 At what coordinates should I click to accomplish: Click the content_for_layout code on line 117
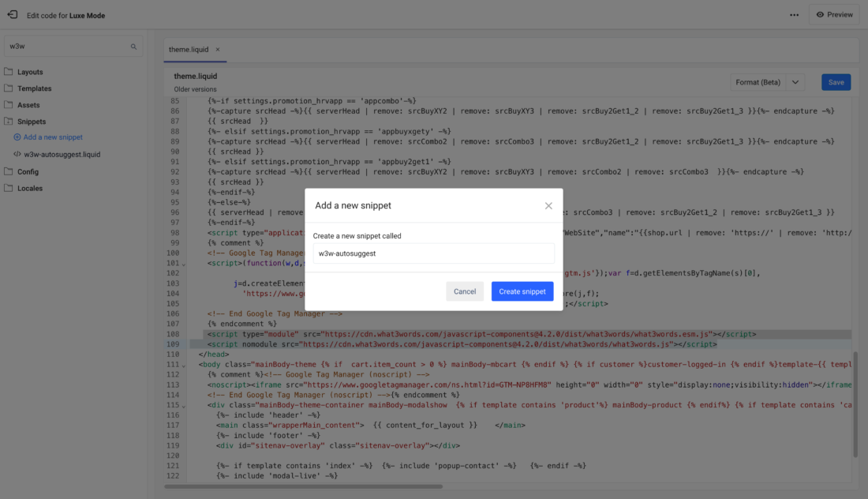click(x=425, y=426)
